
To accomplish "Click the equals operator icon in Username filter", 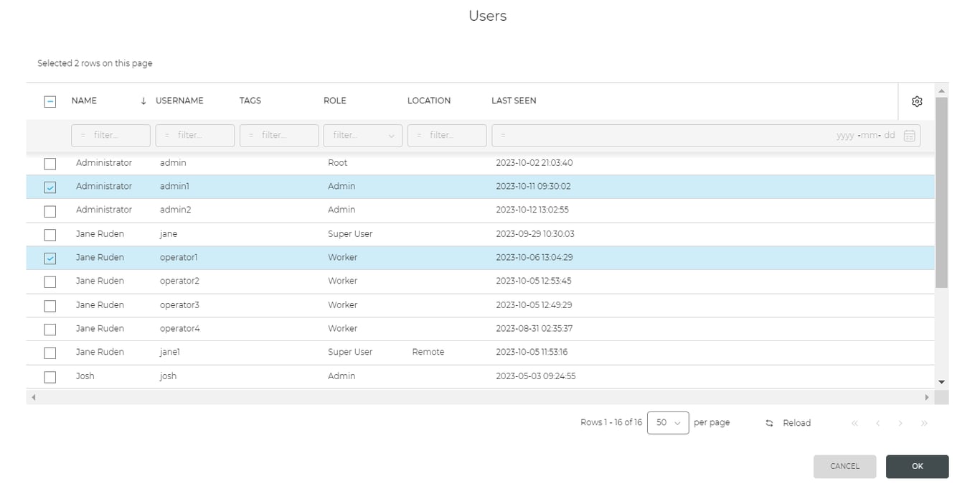I will tap(165, 135).
